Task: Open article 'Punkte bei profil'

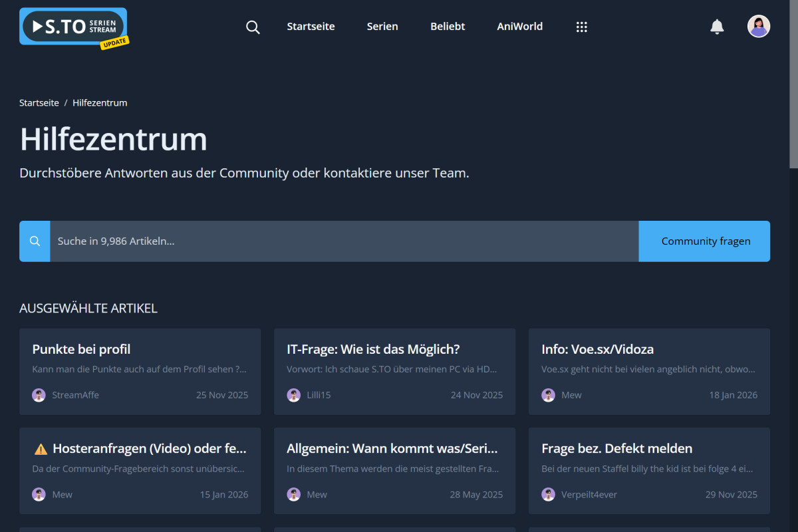Action: tap(81, 349)
